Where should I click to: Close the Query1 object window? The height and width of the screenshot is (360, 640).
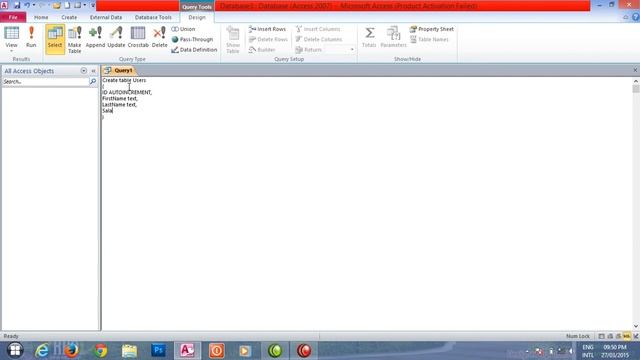click(x=635, y=70)
